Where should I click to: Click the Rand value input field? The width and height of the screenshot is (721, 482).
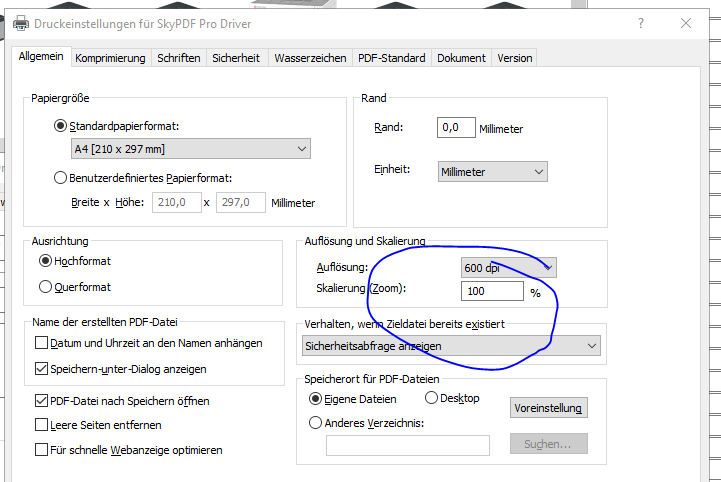[456, 127]
